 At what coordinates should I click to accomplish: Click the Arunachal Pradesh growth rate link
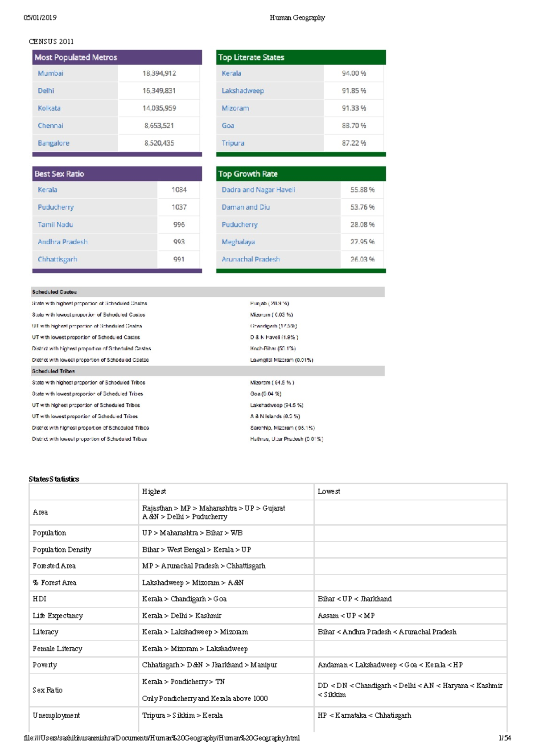click(x=251, y=259)
